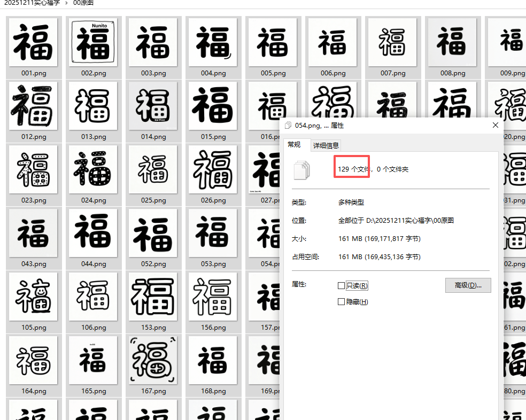This screenshot has height=420, width=526.
Task: Click the multiple-files icon in properties dialog
Action: tap(301, 170)
